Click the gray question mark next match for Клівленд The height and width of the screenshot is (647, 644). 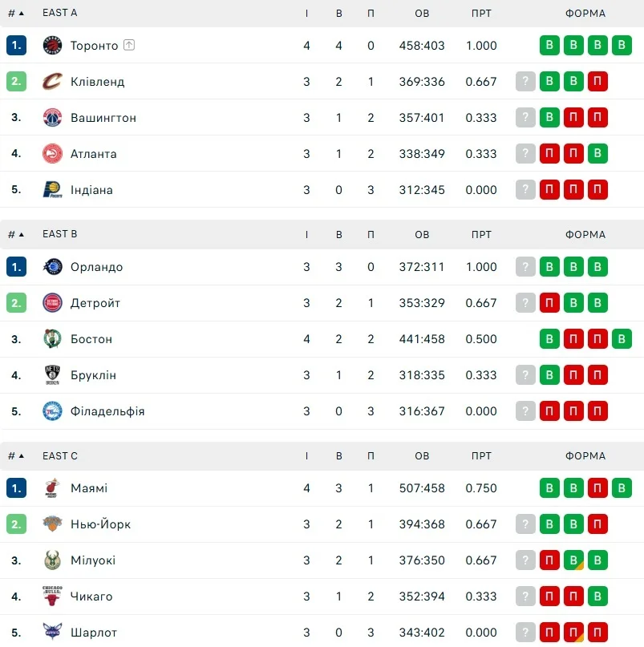coord(525,82)
